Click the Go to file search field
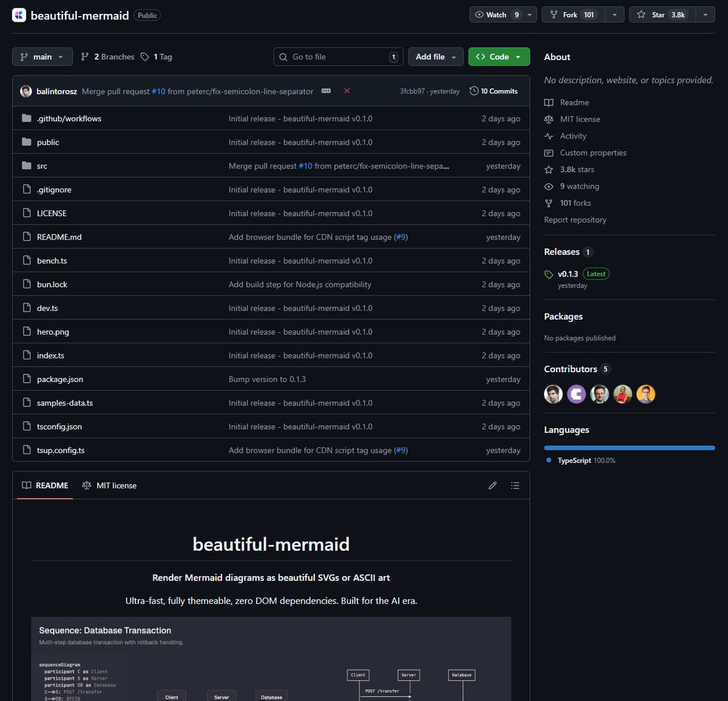The width and height of the screenshot is (728, 701). tap(338, 56)
